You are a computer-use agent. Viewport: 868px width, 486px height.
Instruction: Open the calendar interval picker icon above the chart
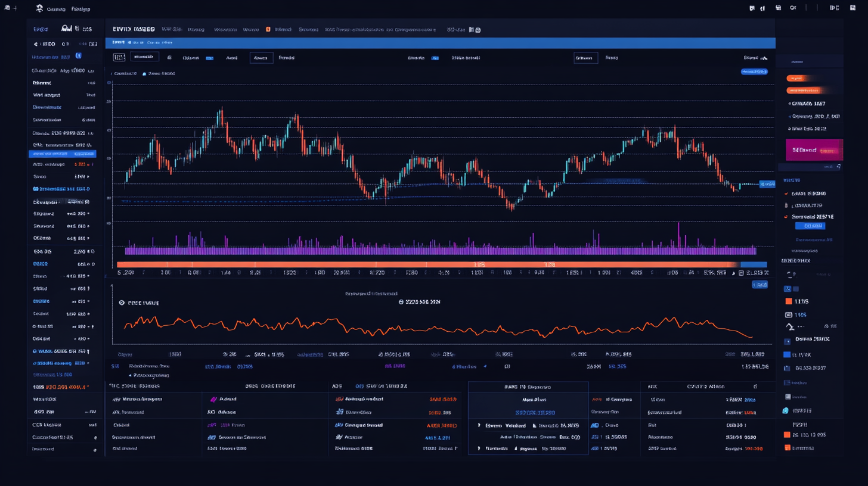(118, 57)
